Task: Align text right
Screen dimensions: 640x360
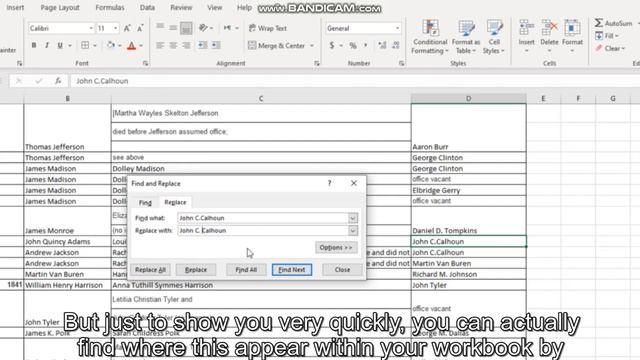Action: (186, 45)
